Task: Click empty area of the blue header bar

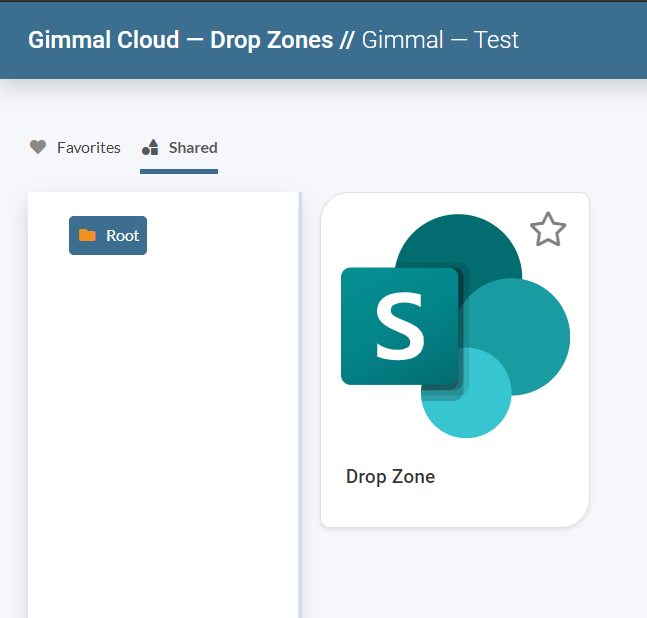Action: pyautogui.click(x=590, y=40)
